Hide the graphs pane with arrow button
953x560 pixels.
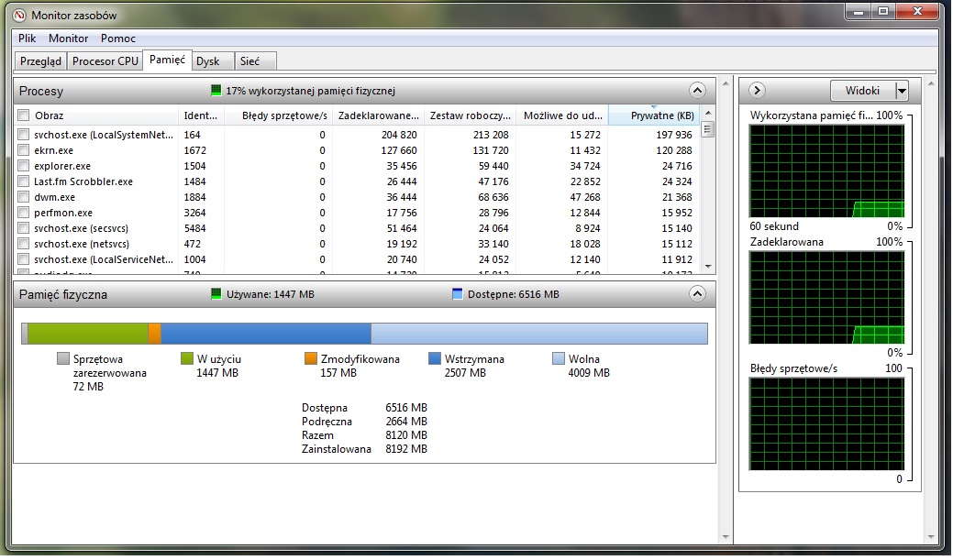(757, 91)
